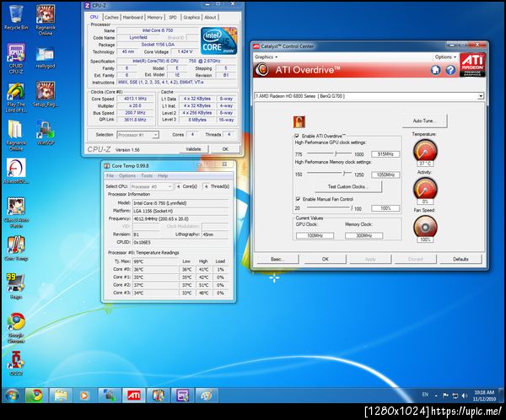Screen dimensions: 506x420
Task: Switch to the CPU-Z About tab
Action: pos(210,18)
